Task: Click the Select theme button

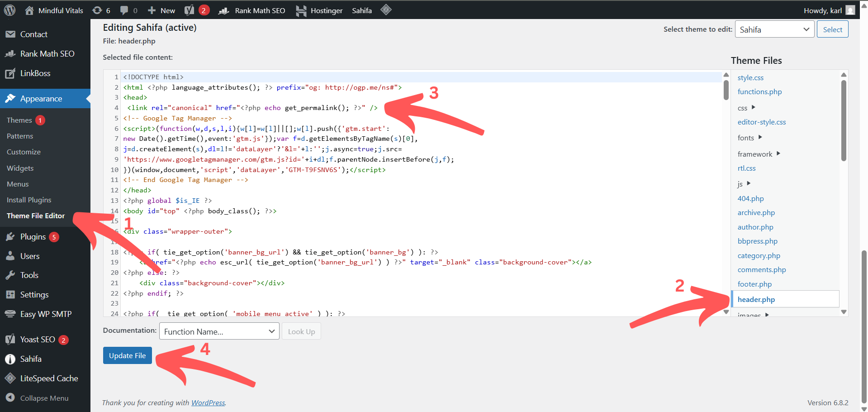Action: tap(832, 29)
